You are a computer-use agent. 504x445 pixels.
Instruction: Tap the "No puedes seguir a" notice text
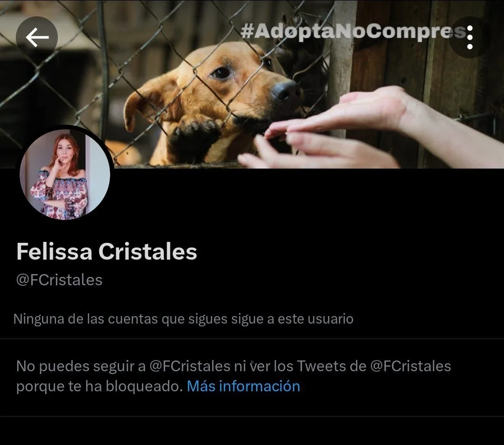pos(81,366)
